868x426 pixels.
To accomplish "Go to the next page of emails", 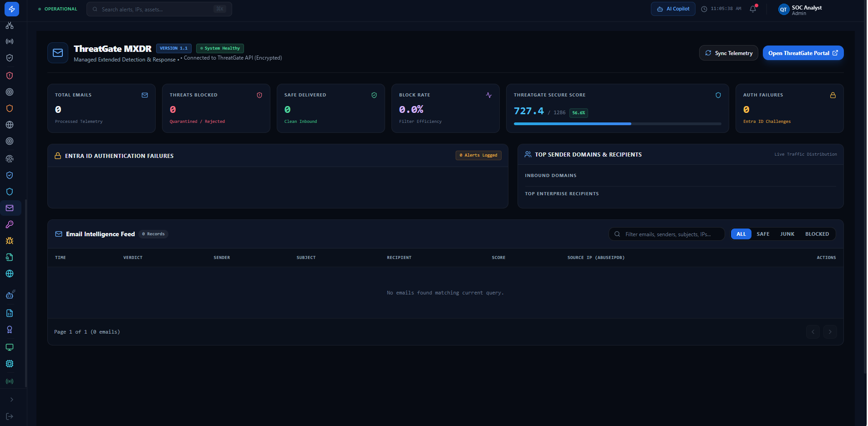I will [830, 332].
